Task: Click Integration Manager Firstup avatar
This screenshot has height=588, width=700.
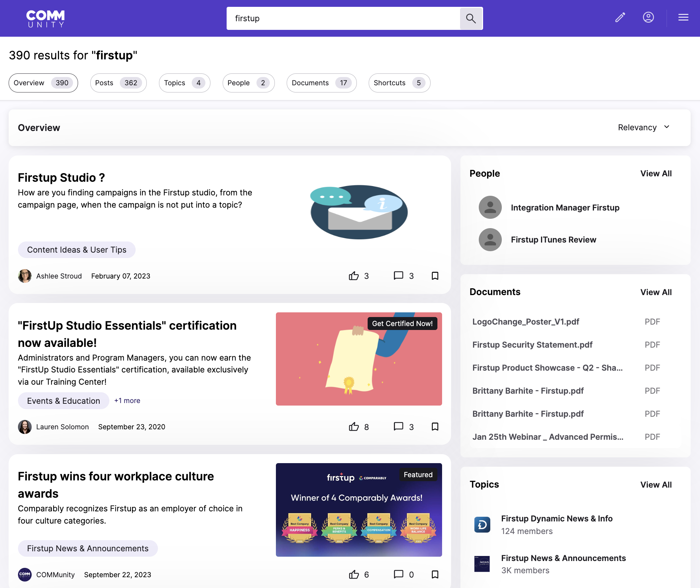Action: click(x=490, y=207)
